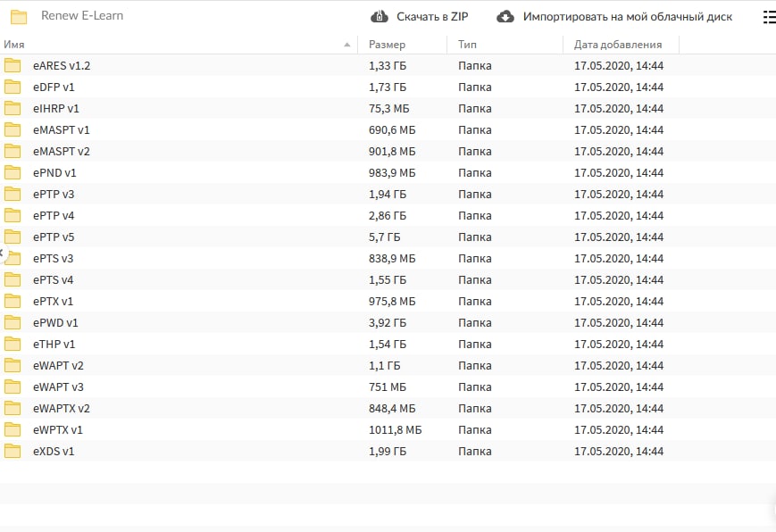Click folder icon of ePTX v1
The height and width of the screenshot is (532, 776).
(x=13, y=302)
